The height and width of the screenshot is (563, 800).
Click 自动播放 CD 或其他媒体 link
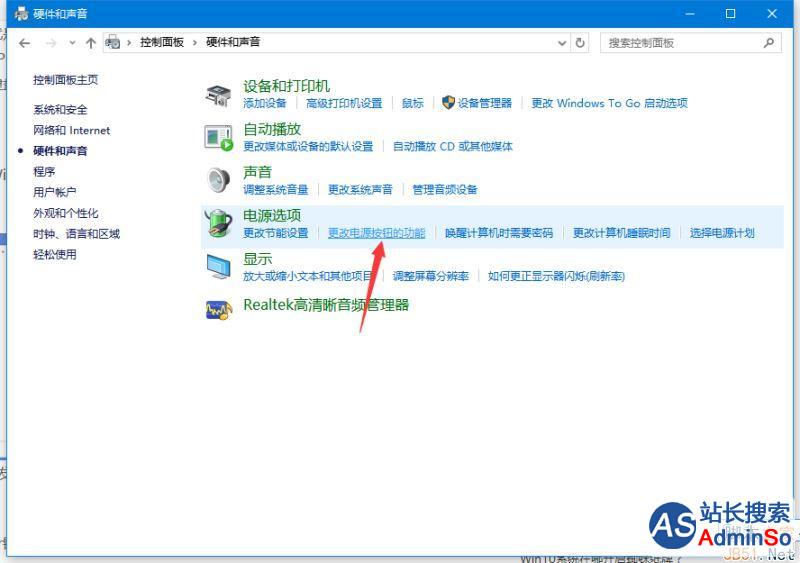coord(453,146)
